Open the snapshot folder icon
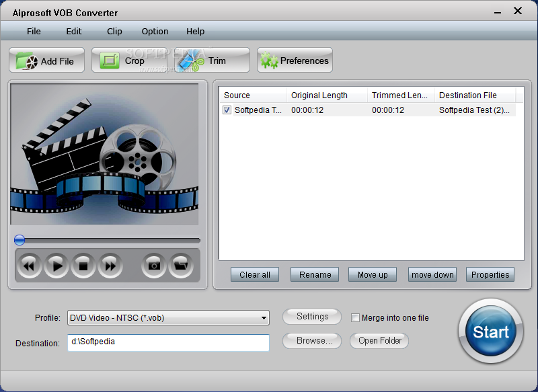Screen dimensions: 538x392 181,266
